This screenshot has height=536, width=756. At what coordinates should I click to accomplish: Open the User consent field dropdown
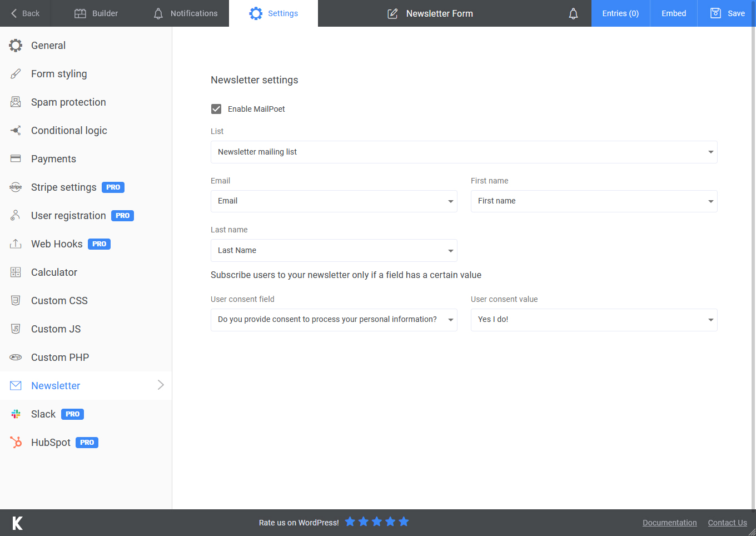pyautogui.click(x=334, y=320)
